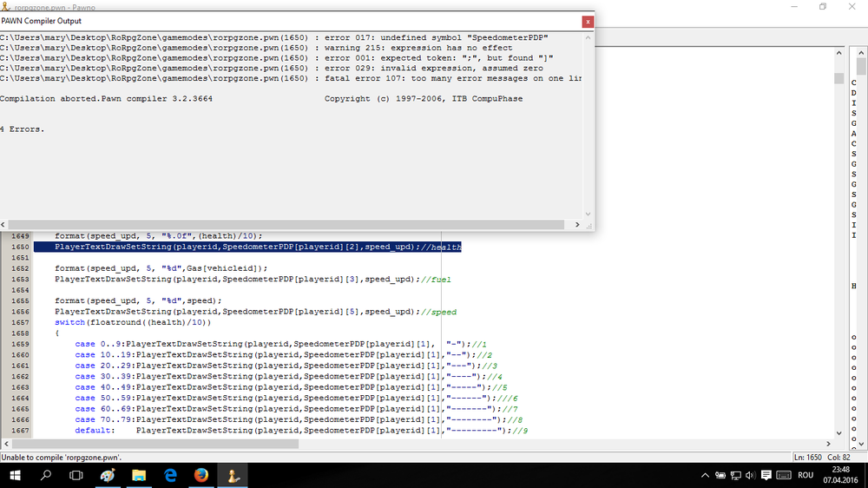Open File Explorer from taskbar
868x488 pixels.
[138, 475]
